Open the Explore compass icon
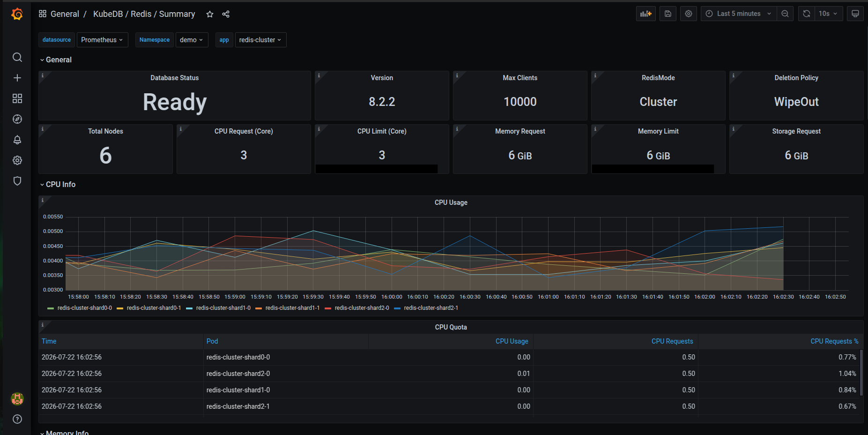Image resolution: width=868 pixels, height=435 pixels. pyautogui.click(x=17, y=119)
